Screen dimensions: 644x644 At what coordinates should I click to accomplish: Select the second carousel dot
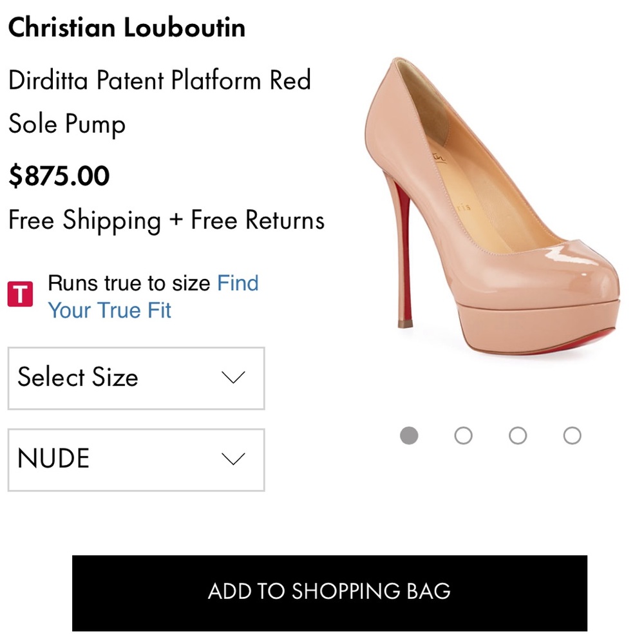point(464,435)
